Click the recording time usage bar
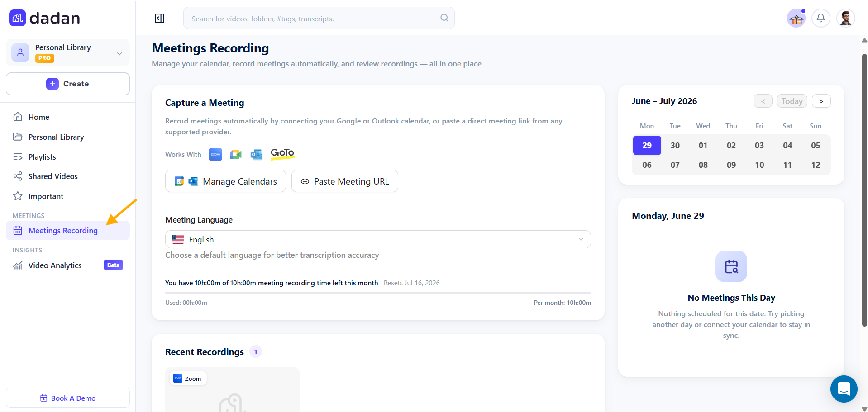Viewport: 868px width, 412px height. click(378, 293)
